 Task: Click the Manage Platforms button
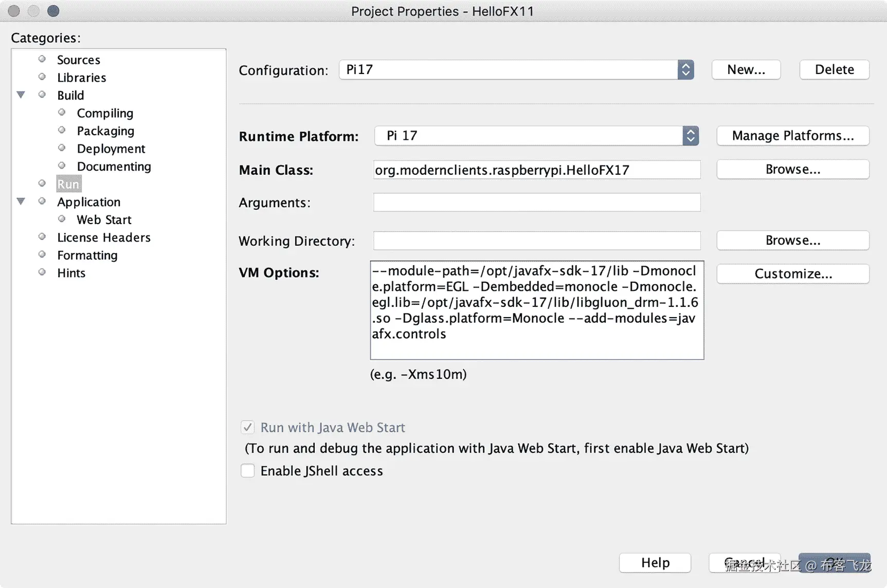[792, 136]
